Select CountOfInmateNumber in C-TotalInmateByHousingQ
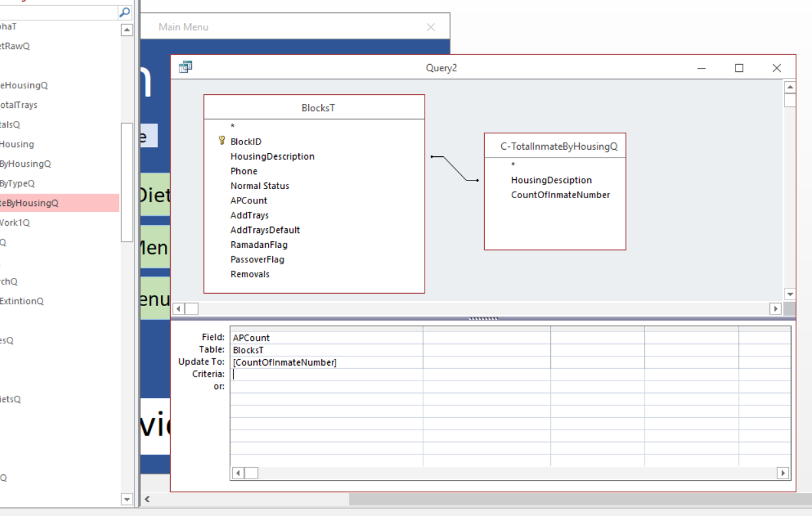 click(x=561, y=194)
